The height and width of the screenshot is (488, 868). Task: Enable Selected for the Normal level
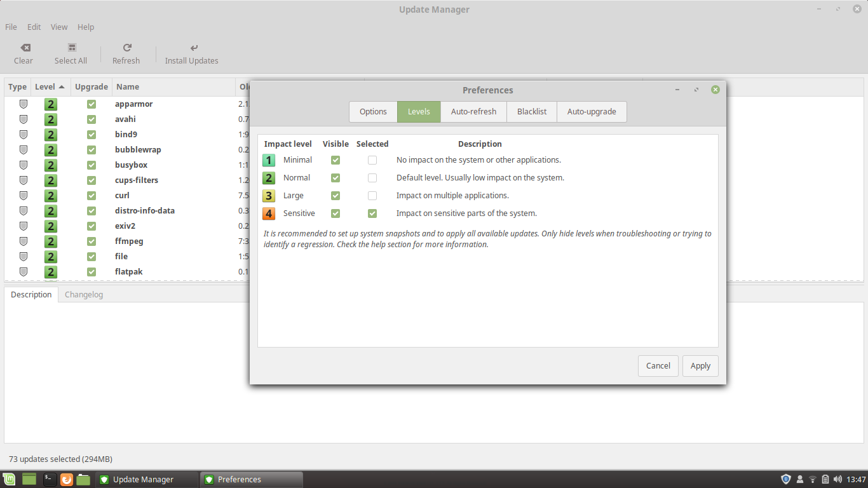click(372, 178)
